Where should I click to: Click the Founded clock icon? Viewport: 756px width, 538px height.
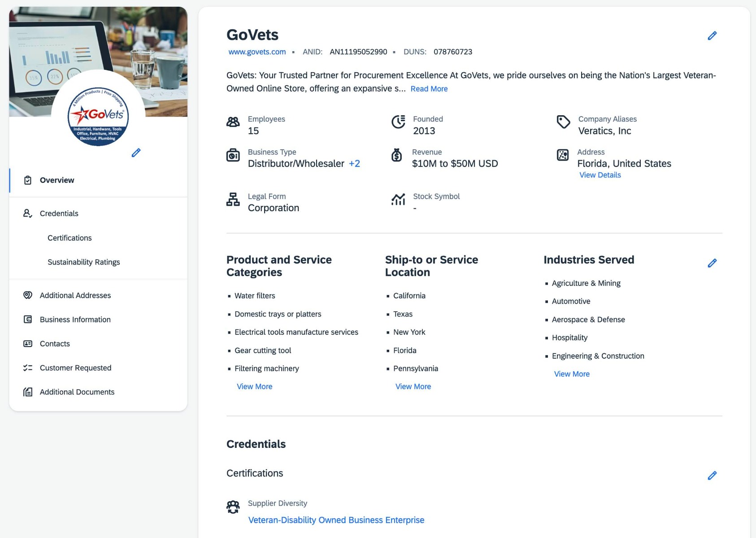tap(398, 122)
